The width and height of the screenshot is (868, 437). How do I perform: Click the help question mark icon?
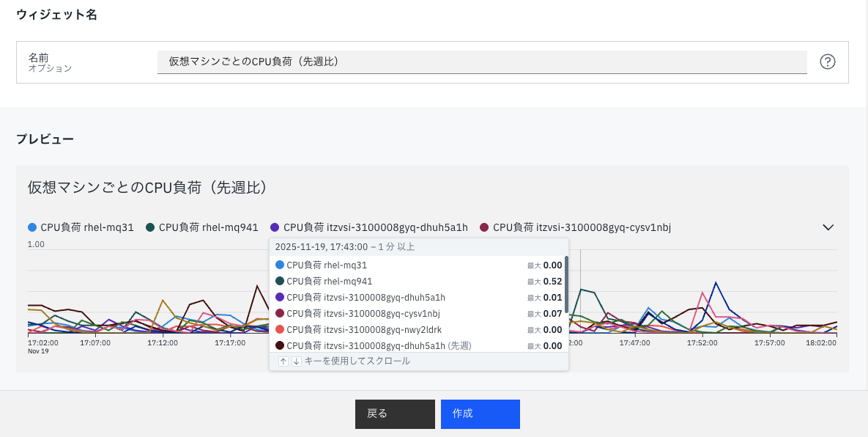point(827,62)
